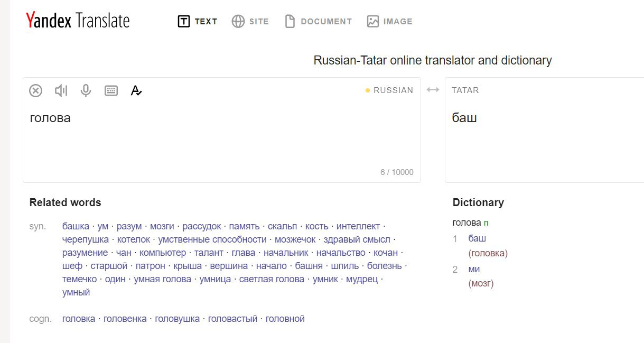Image resolution: width=644 pixels, height=343 pixels.
Task: Open cognate головастый
Action: point(233,319)
